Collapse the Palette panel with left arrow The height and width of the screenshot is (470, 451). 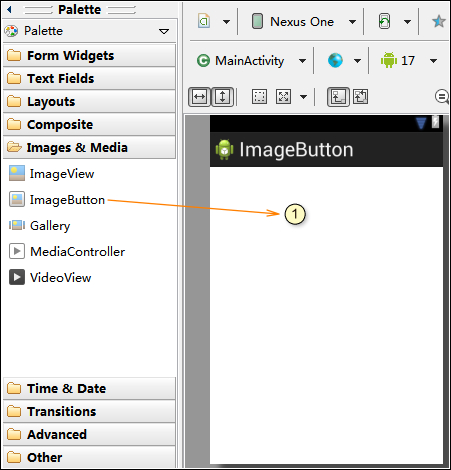(x=9, y=10)
